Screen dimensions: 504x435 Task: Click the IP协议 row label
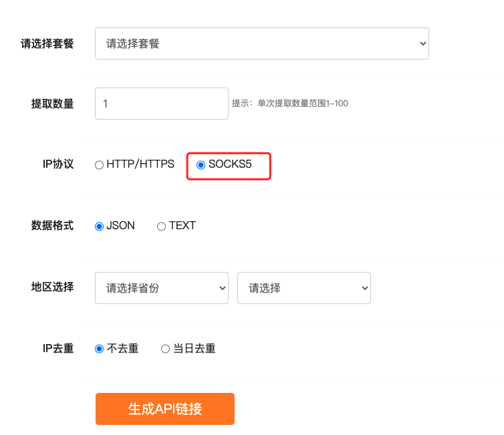pyautogui.click(x=57, y=164)
